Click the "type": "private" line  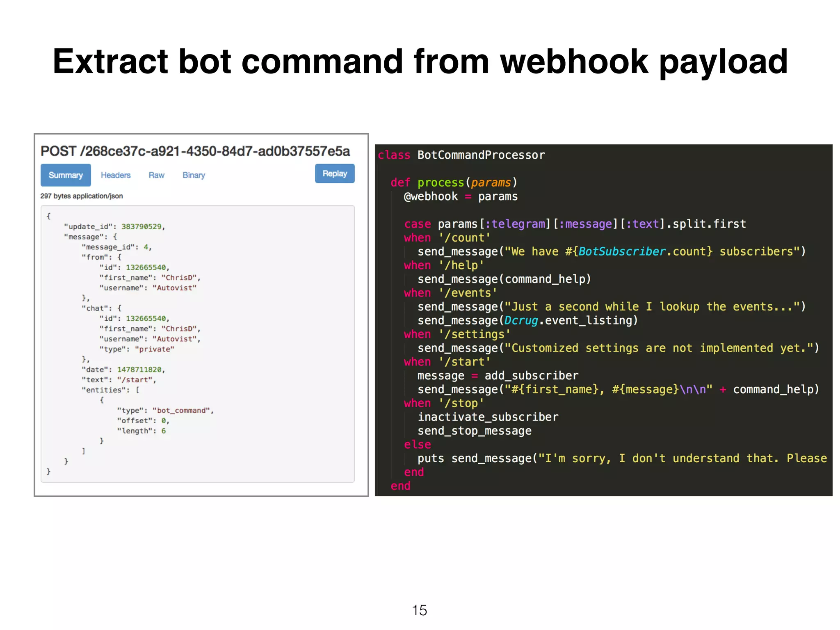[137, 349]
